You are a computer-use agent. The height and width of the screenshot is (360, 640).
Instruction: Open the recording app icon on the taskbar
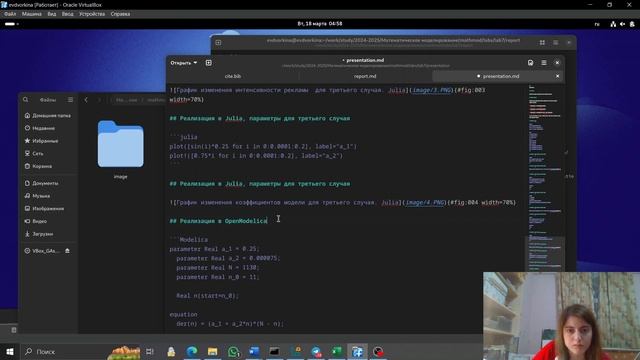(378, 351)
